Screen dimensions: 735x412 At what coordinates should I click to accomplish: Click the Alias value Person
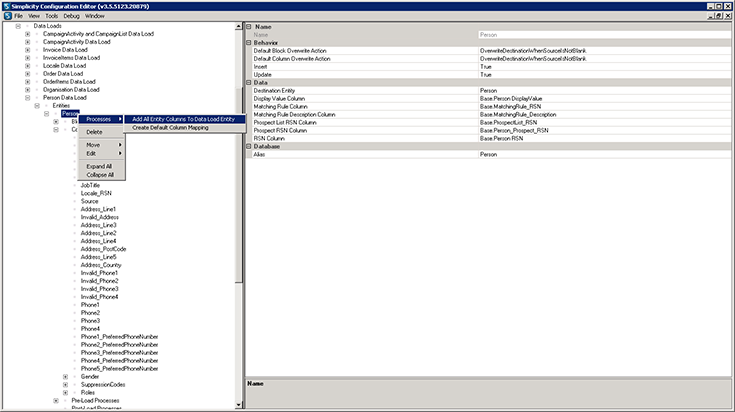[604, 155]
